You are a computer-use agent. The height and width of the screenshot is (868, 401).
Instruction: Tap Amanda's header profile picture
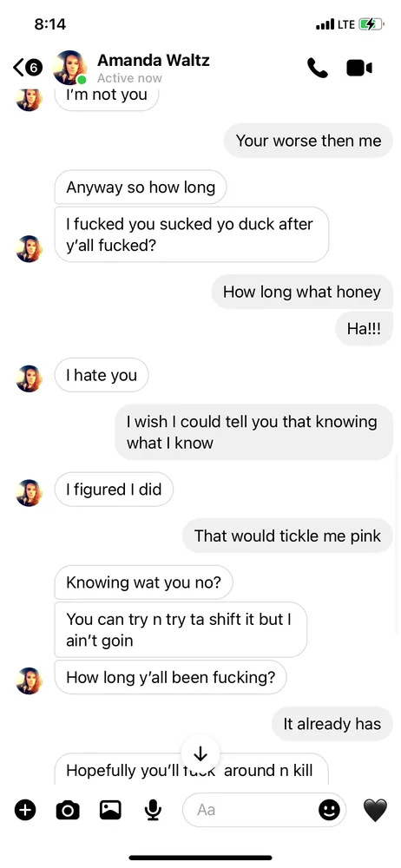69,68
